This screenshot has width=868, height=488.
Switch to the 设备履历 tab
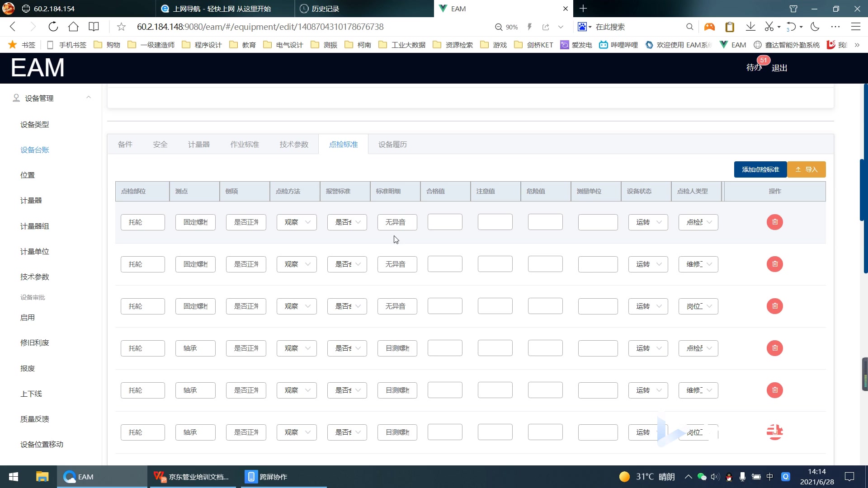(392, 144)
